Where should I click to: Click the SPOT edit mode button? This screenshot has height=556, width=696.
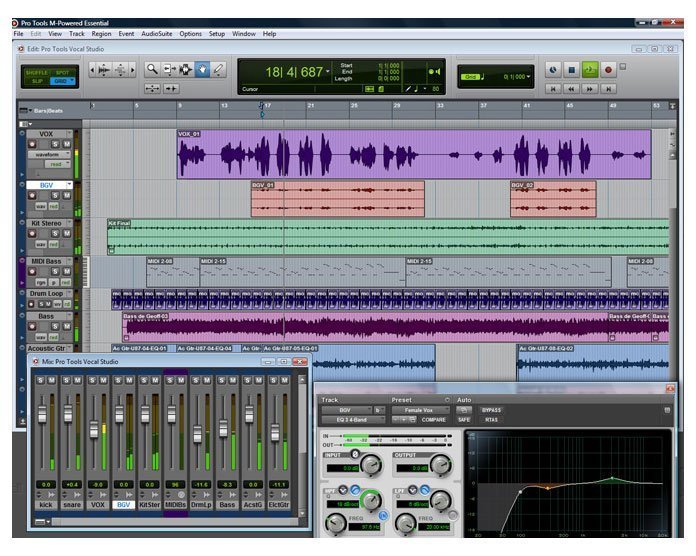point(63,72)
